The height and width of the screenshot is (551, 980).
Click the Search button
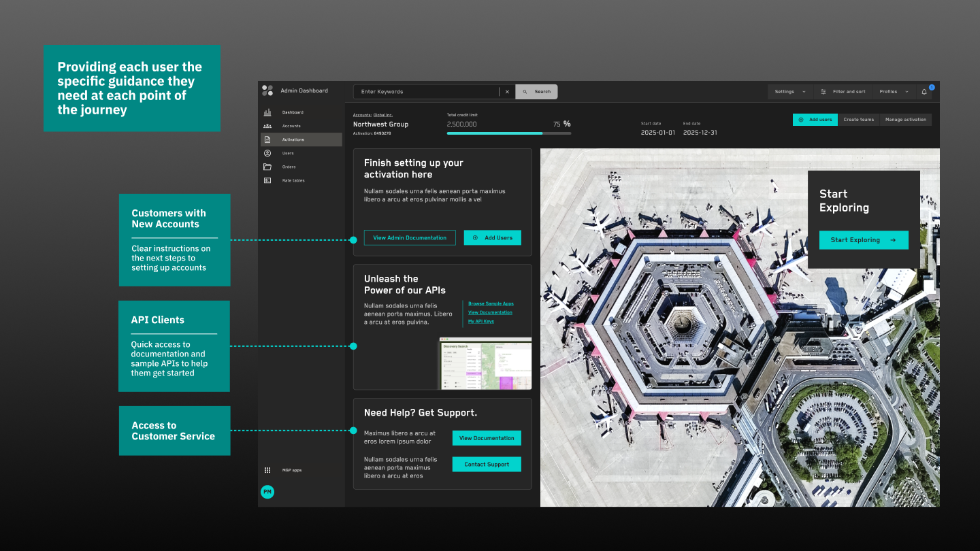pyautogui.click(x=536, y=91)
